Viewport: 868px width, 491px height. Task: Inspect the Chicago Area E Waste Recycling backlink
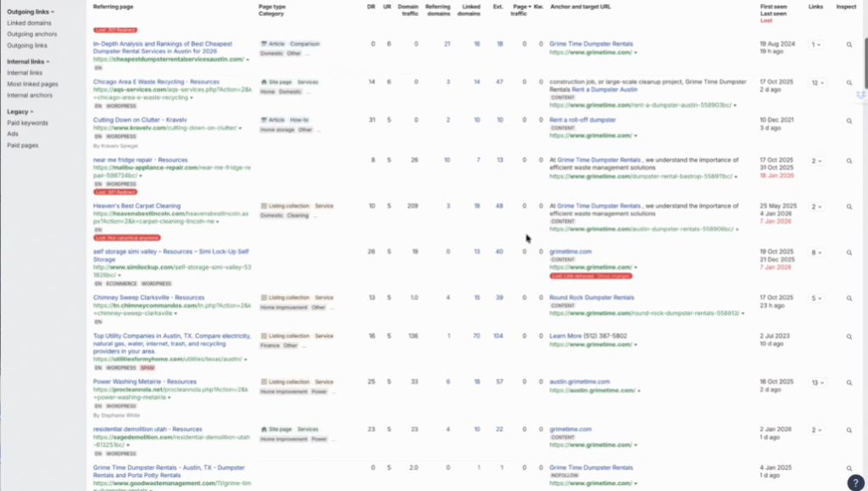coord(849,83)
